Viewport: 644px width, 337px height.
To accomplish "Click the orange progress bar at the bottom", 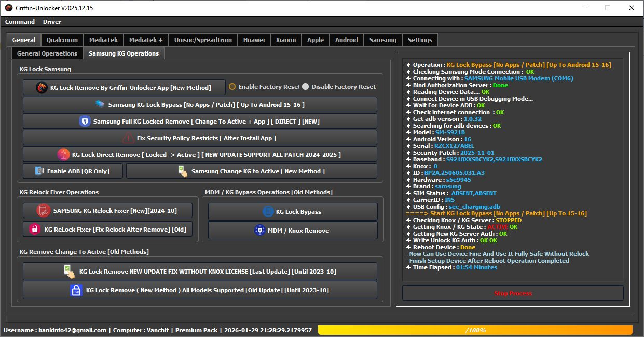I will click(475, 330).
